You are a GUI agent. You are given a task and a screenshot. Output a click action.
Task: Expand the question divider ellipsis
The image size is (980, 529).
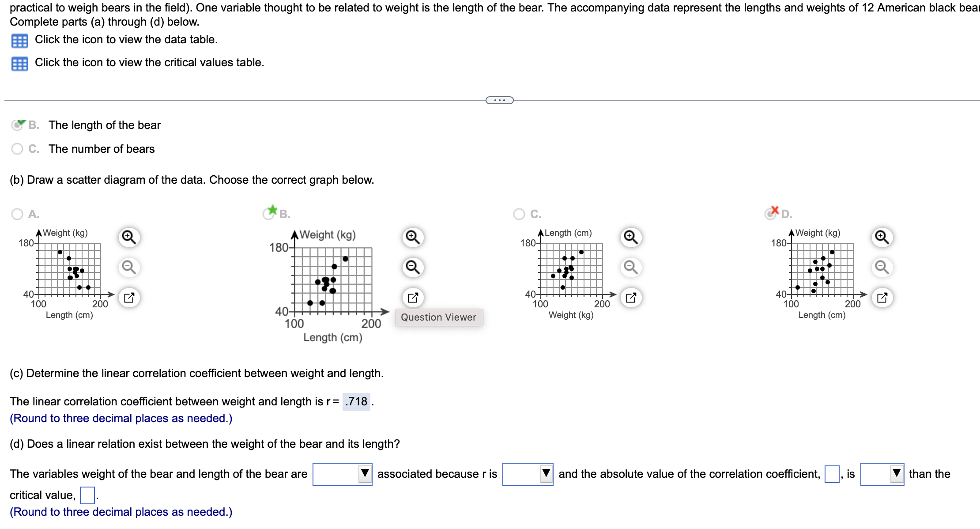point(501,100)
